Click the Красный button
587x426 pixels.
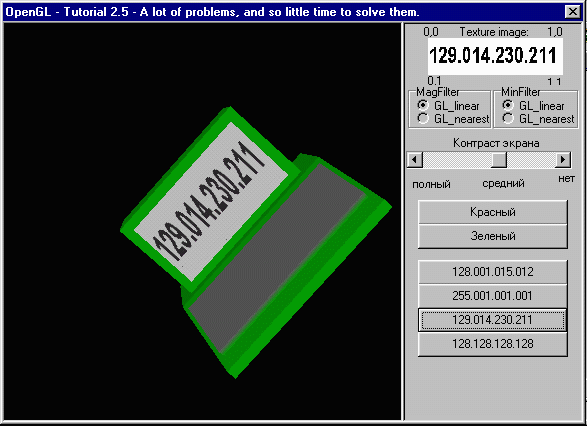click(493, 212)
